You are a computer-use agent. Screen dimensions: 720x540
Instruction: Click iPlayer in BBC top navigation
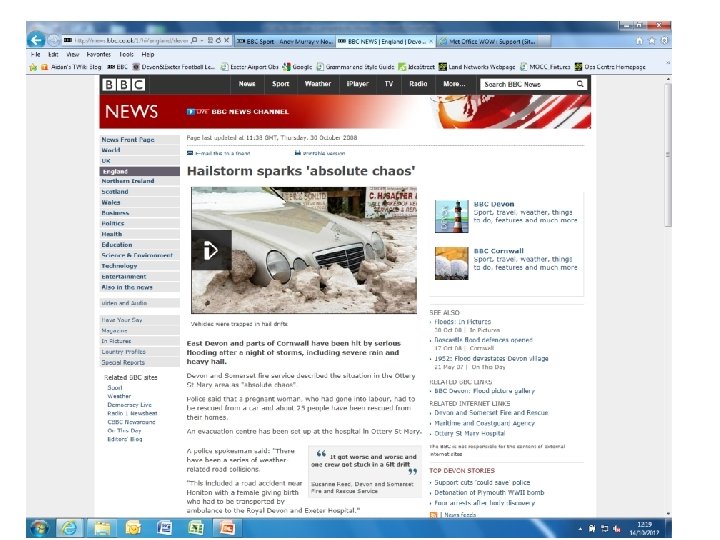[x=358, y=84]
